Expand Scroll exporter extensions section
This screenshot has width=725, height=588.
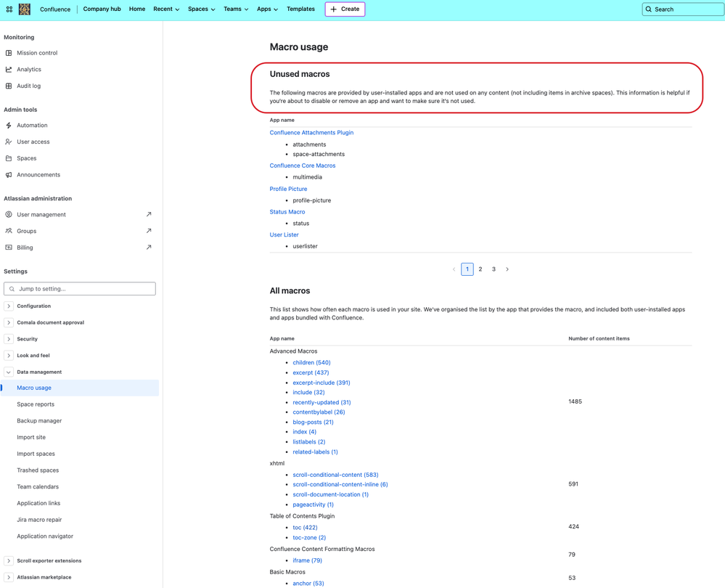point(8,560)
